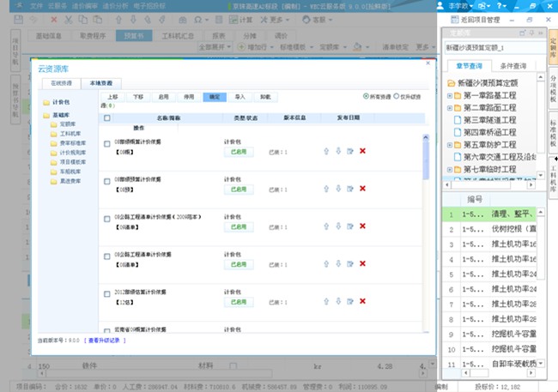Expand 第一章路基工程 tree node
Viewport: 558px width, 392px height.
(450, 95)
